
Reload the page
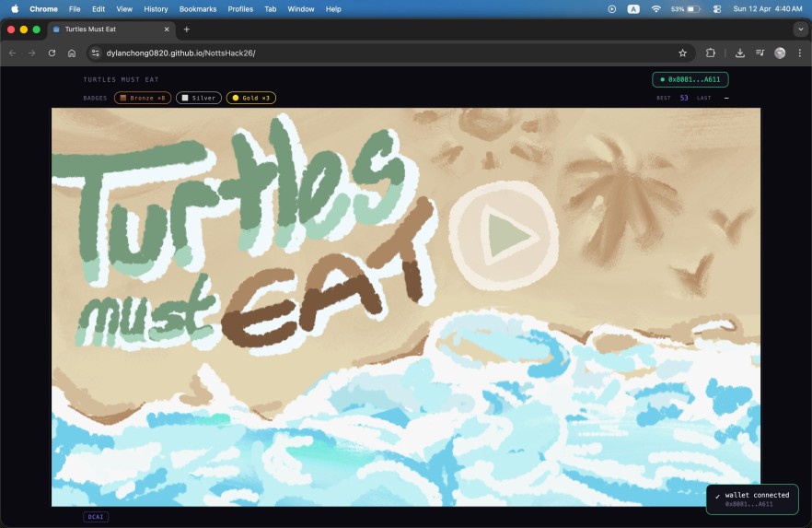52,53
